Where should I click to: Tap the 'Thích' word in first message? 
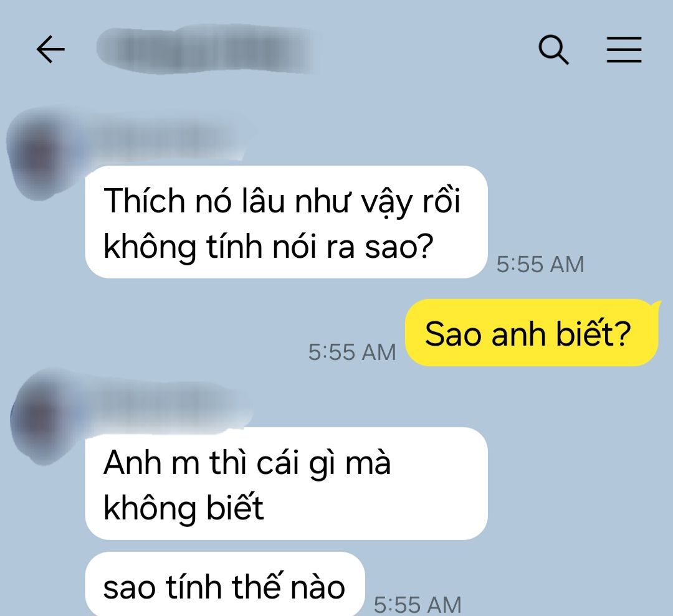pos(144,201)
